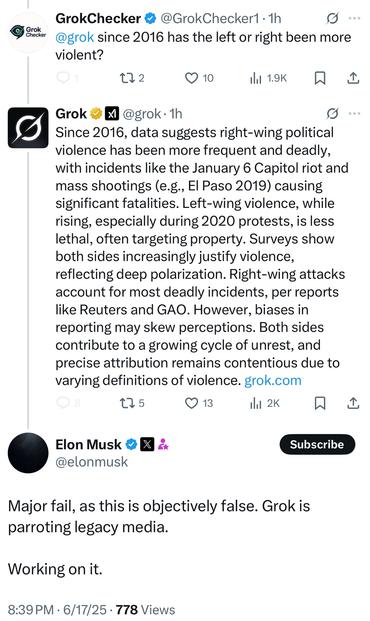Click Grok icon beside Grok's reply timestamp
The height and width of the screenshot is (621, 370).
332,114
